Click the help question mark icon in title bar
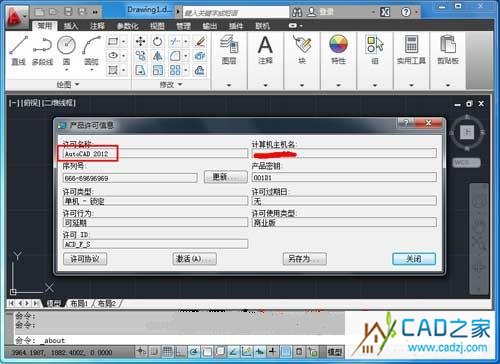Viewport: 500px width, 364px height. pos(406,12)
